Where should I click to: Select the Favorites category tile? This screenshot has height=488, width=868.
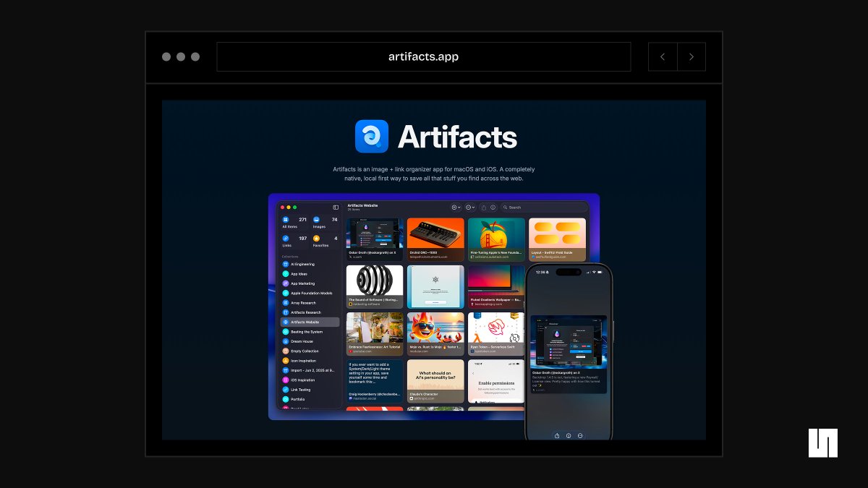325,241
